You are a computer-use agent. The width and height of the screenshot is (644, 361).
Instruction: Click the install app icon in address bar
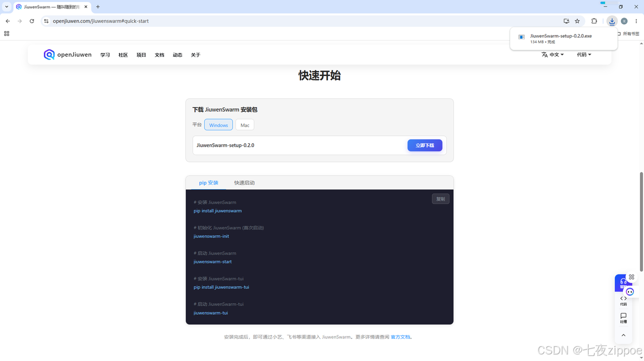coord(567,21)
